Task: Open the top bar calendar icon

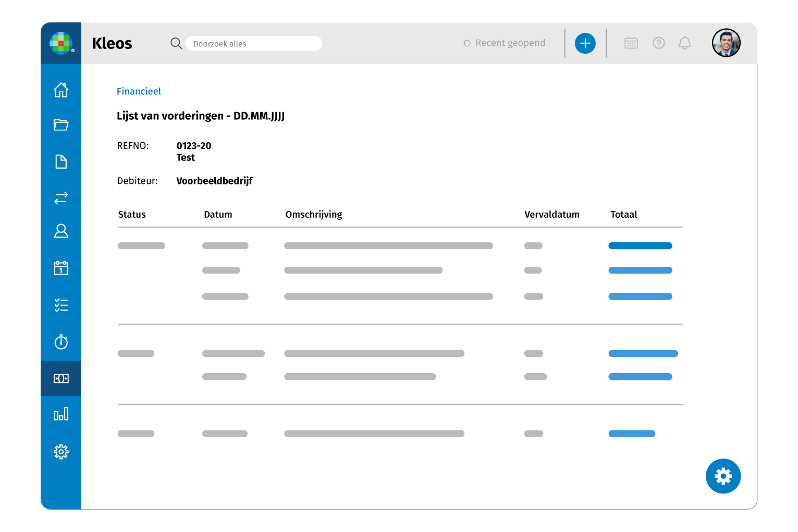Action: point(631,43)
